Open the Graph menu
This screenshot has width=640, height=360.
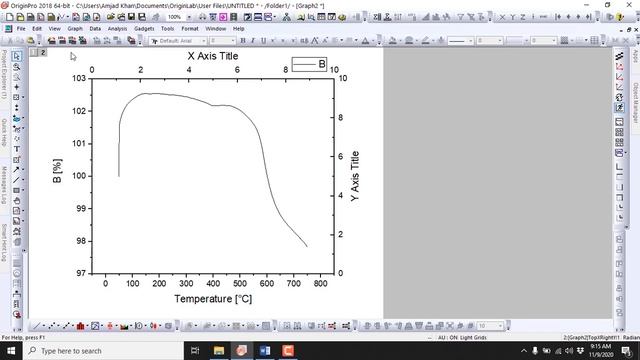[75, 29]
